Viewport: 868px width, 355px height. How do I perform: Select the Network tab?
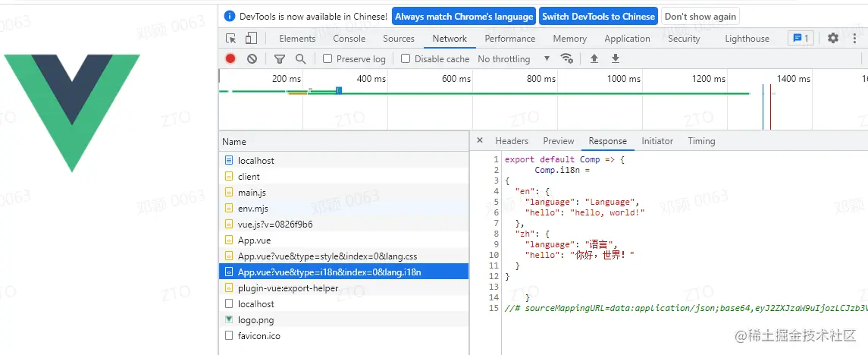click(x=450, y=39)
